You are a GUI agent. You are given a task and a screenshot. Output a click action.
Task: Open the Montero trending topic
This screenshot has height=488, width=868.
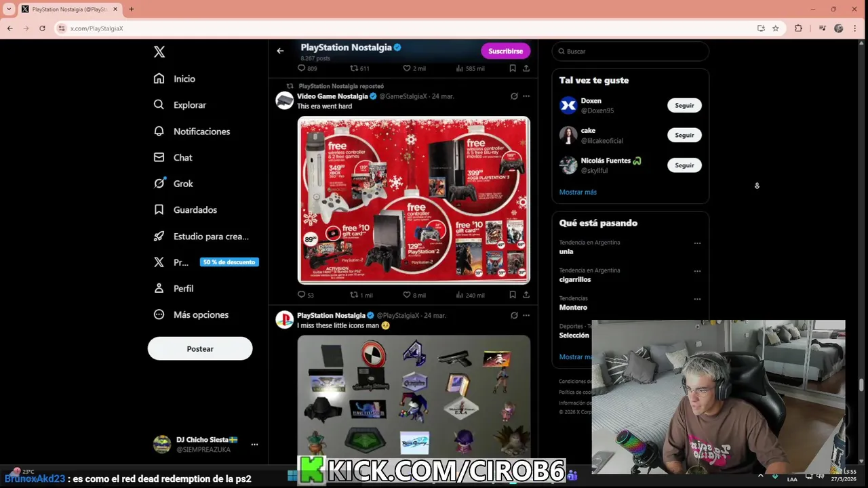tap(573, 307)
